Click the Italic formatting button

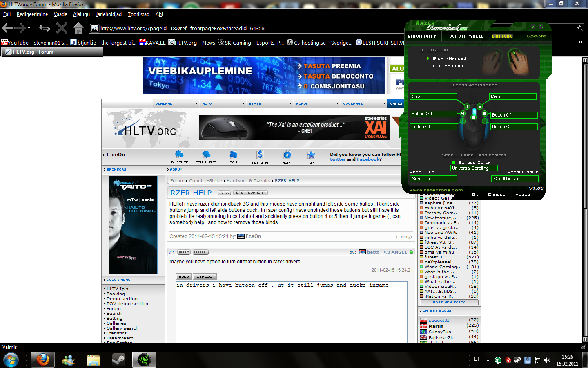pyautogui.click(x=205, y=277)
